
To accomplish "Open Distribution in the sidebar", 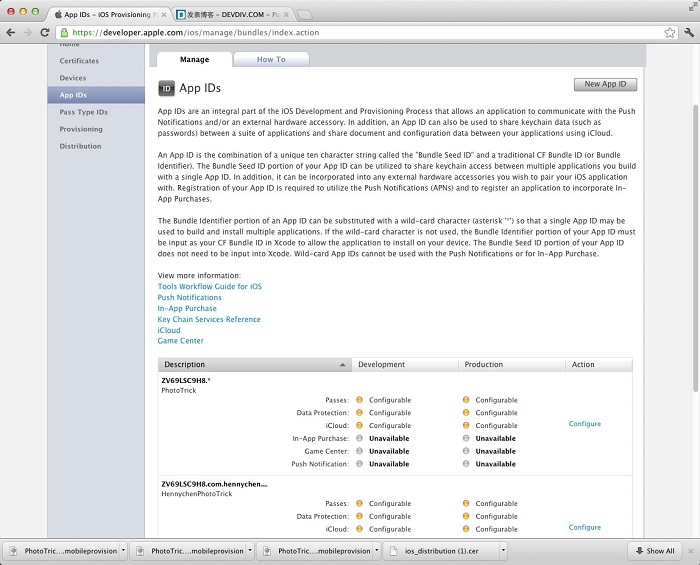I will pyautogui.click(x=80, y=146).
